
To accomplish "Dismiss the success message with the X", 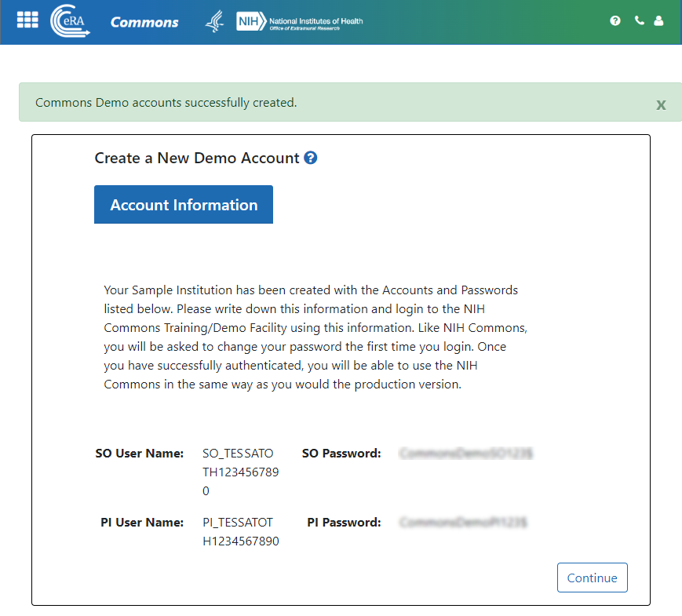I will coord(661,104).
